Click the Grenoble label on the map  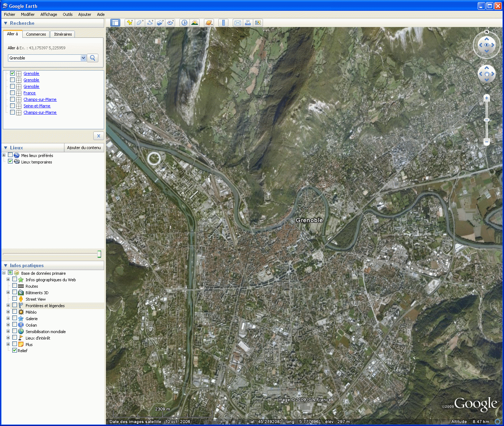pos(309,220)
